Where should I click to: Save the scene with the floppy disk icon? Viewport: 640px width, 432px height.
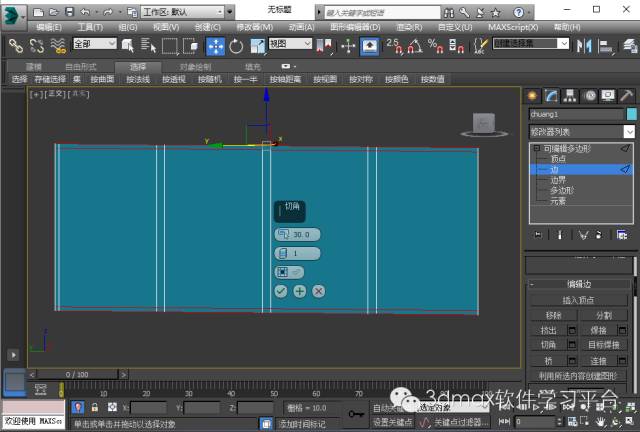point(69,12)
